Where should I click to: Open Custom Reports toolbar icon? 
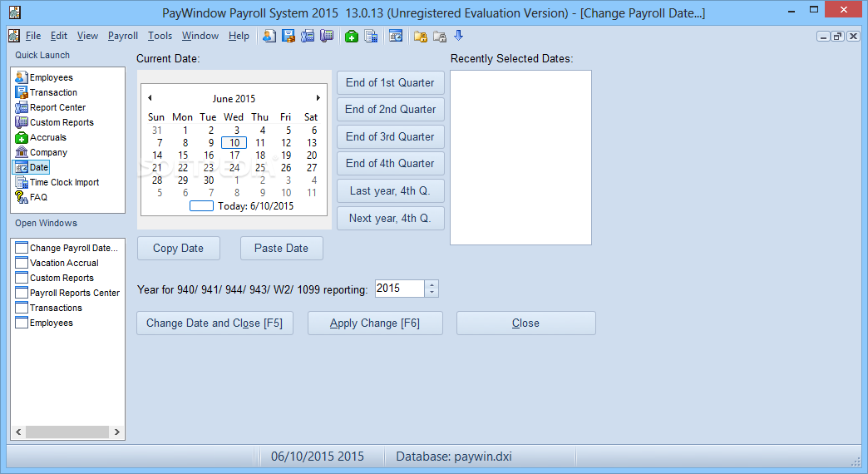[x=327, y=37]
